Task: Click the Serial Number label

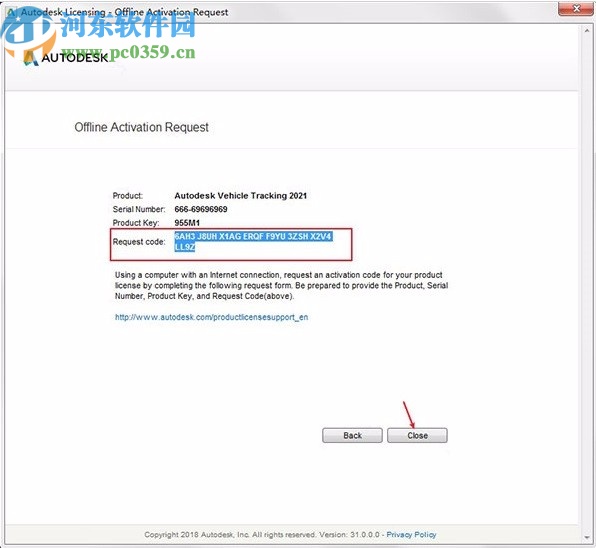Action: point(139,209)
